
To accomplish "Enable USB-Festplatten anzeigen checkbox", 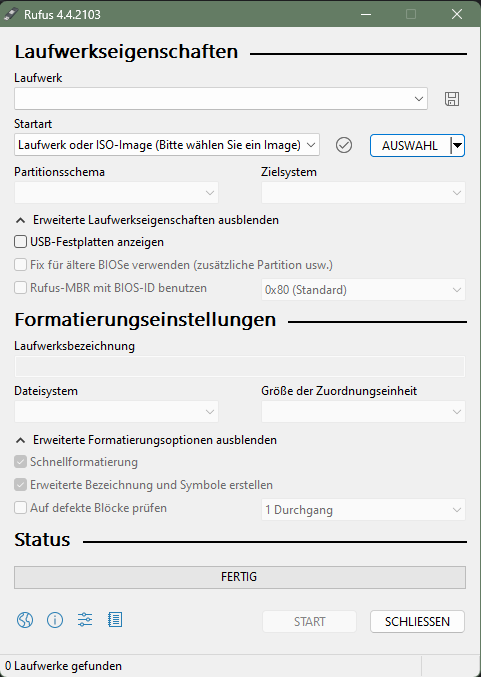I will [20, 242].
